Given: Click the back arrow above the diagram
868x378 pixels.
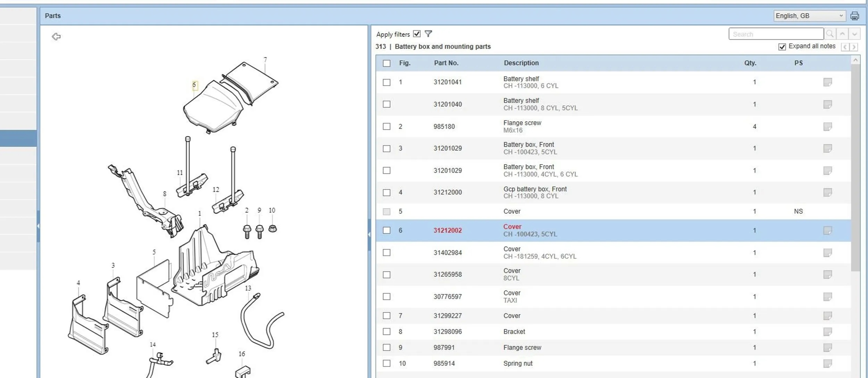Looking at the screenshot, I should tap(56, 36).
